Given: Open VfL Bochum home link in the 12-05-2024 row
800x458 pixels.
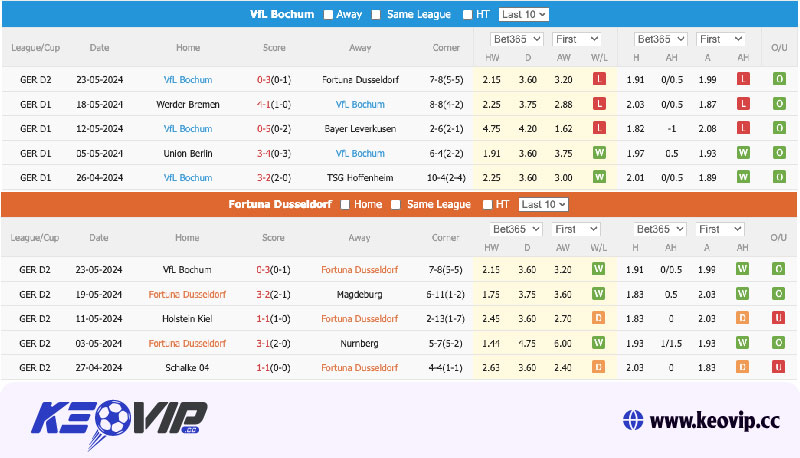Looking at the screenshot, I should (x=188, y=129).
